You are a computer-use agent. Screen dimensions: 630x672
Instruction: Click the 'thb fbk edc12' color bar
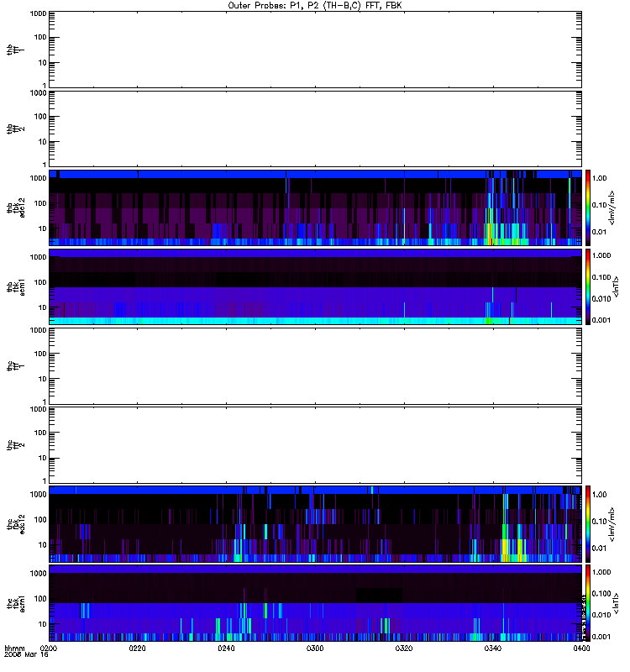[x=588, y=207]
